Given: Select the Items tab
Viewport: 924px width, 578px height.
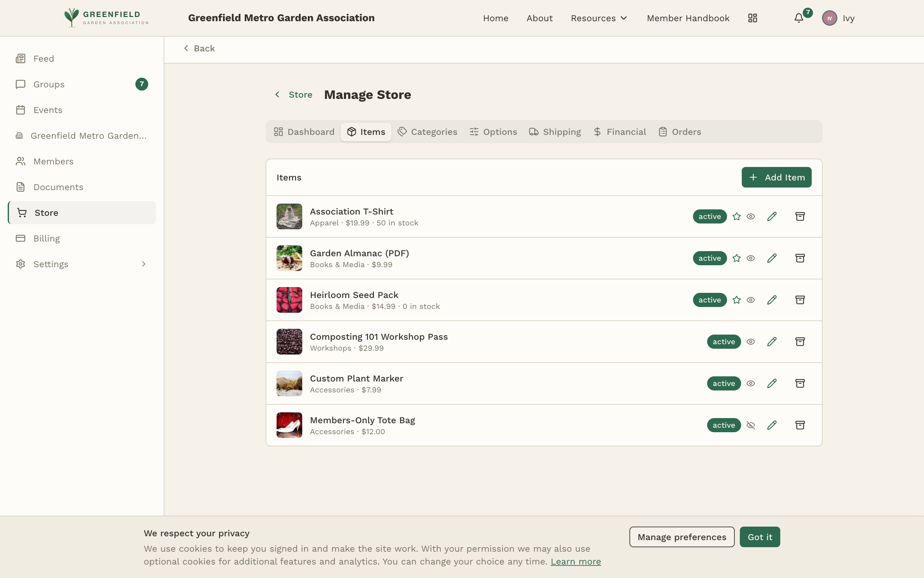Looking at the screenshot, I should [x=366, y=132].
